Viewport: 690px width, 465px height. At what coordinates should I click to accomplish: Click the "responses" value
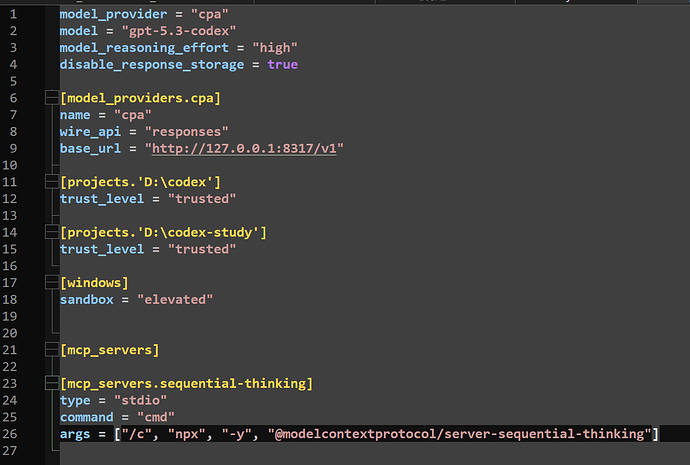(187, 132)
